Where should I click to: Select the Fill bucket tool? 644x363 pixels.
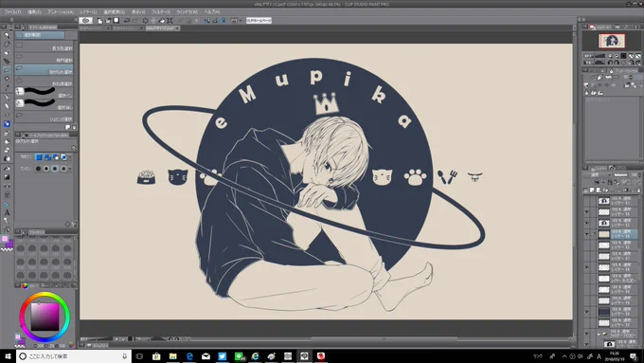pyautogui.click(x=7, y=168)
